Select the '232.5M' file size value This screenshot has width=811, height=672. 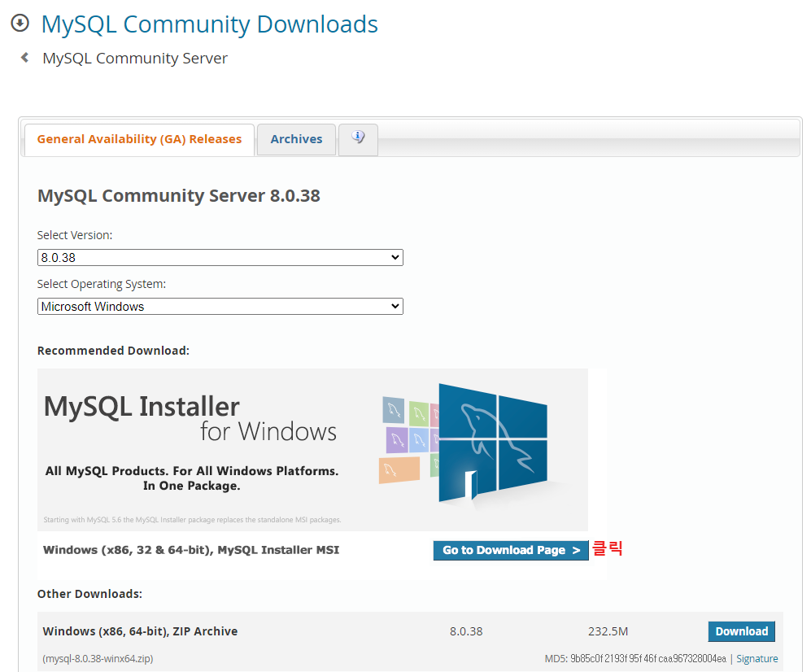(x=608, y=631)
